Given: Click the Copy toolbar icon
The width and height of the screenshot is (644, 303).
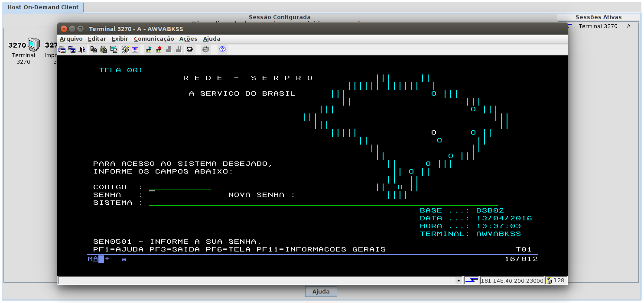Looking at the screenshot, I should click(94, 49).
